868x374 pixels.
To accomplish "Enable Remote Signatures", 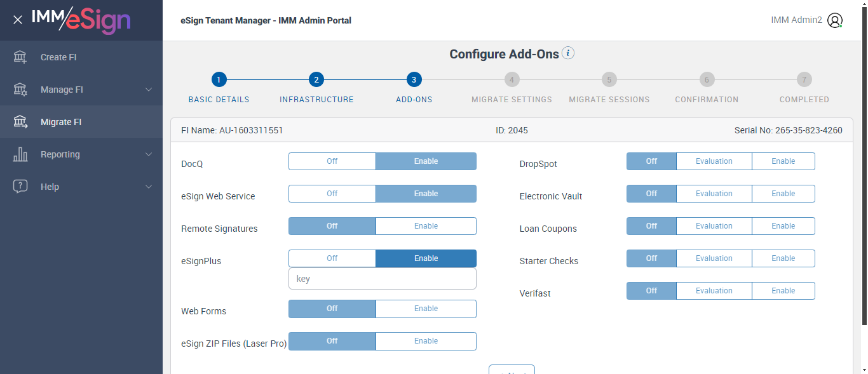I will click(x=426, y=226).
